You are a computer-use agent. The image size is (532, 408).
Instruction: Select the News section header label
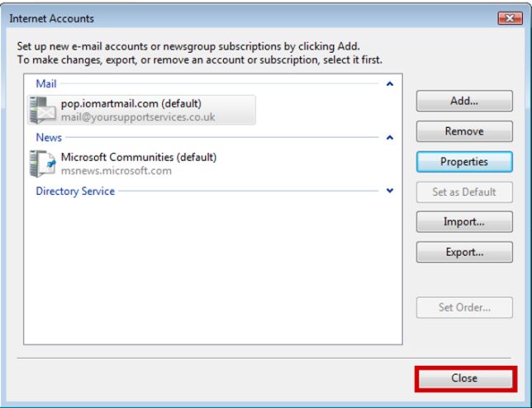(49, 137)
